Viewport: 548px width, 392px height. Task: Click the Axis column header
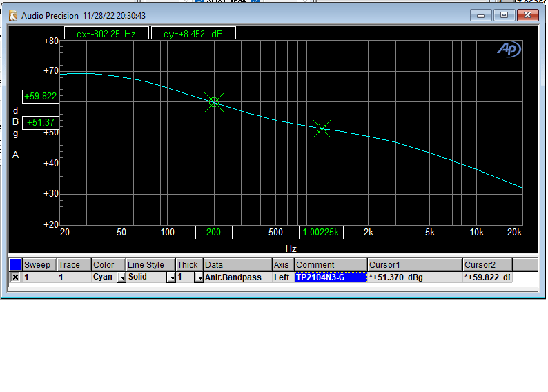pos(283,265)
